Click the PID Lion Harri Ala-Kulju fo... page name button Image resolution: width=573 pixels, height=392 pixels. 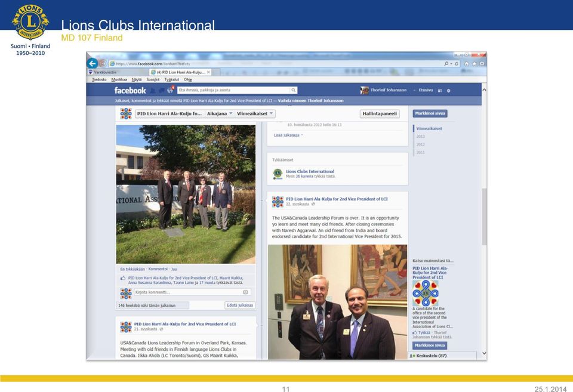pos(170,113)
